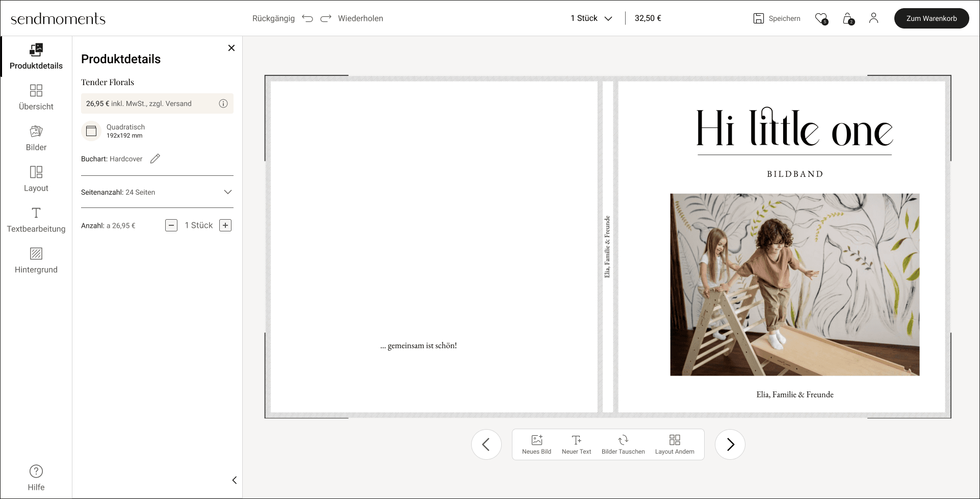The height and width of the screenshot is (499, 980).
Task: Open the Layout sidebar tab
Action: click(36, 179)
